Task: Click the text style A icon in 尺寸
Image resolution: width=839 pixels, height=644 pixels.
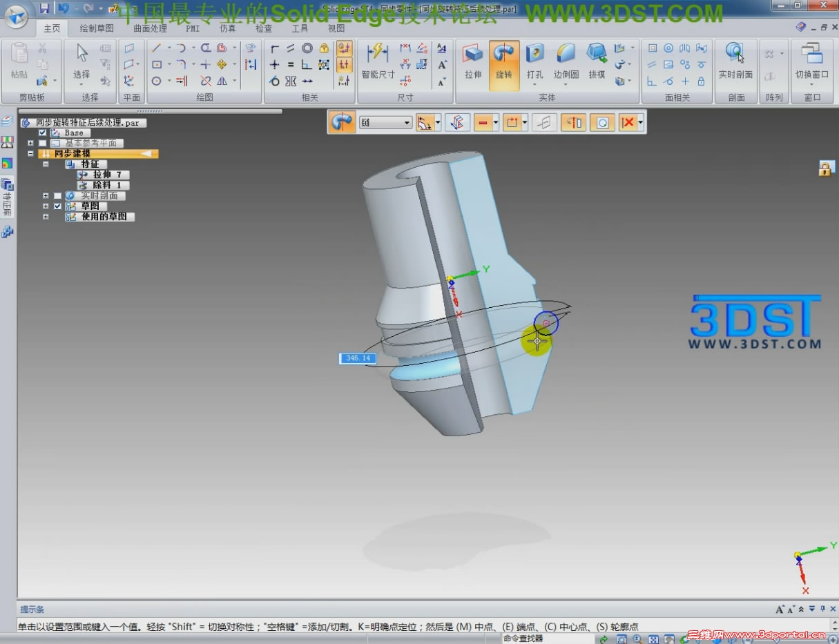Action: point(443,48)
